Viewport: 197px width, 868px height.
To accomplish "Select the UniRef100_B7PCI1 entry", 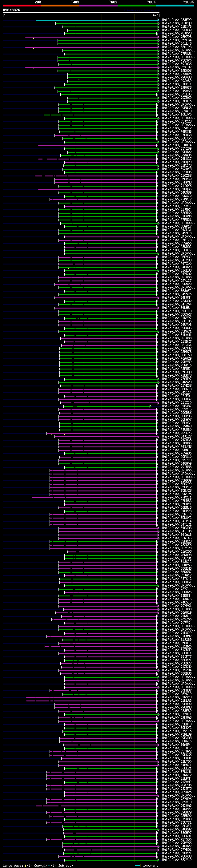I will click(x=177, y=84).
